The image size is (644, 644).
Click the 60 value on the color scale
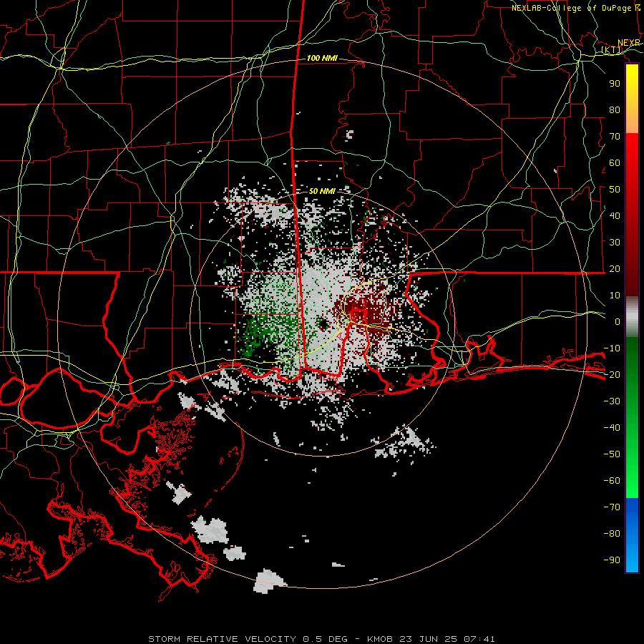point(615,162)
